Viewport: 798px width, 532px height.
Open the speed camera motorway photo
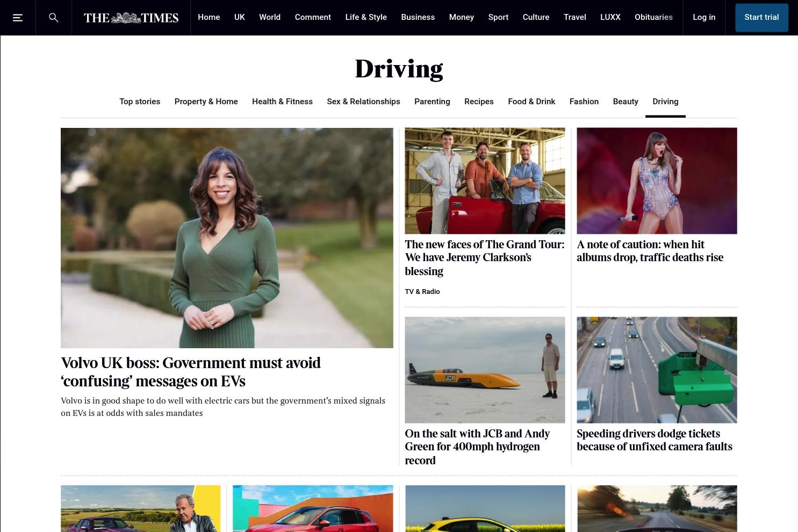pyautogui.click(x=657, y=370)
